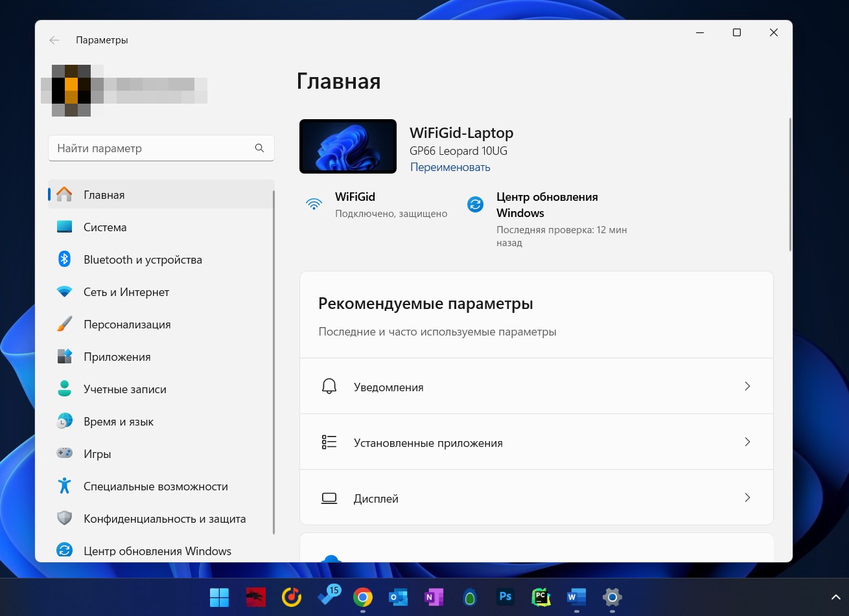
Task: Select Система in the sidebar
Action: pos(161,227)
